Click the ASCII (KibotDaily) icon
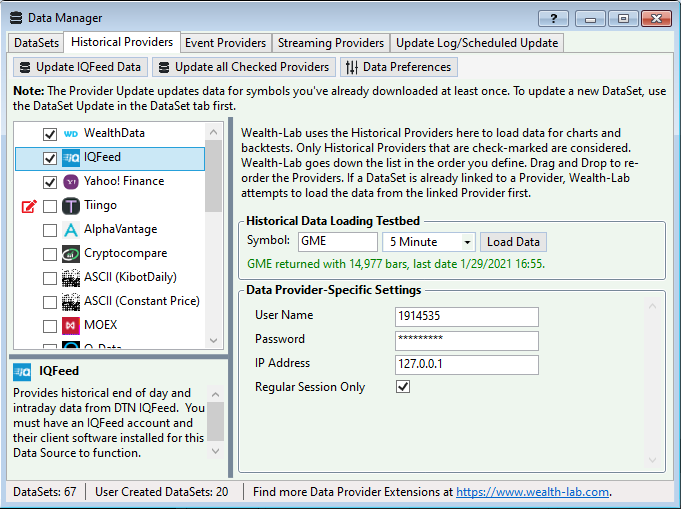This screenshot has height=509, width=681. coord(71,278)
